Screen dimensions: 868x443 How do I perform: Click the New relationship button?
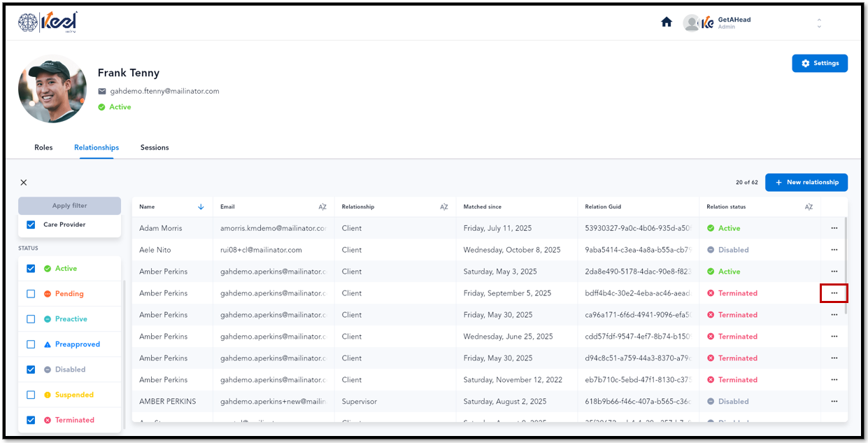point(806,183)
